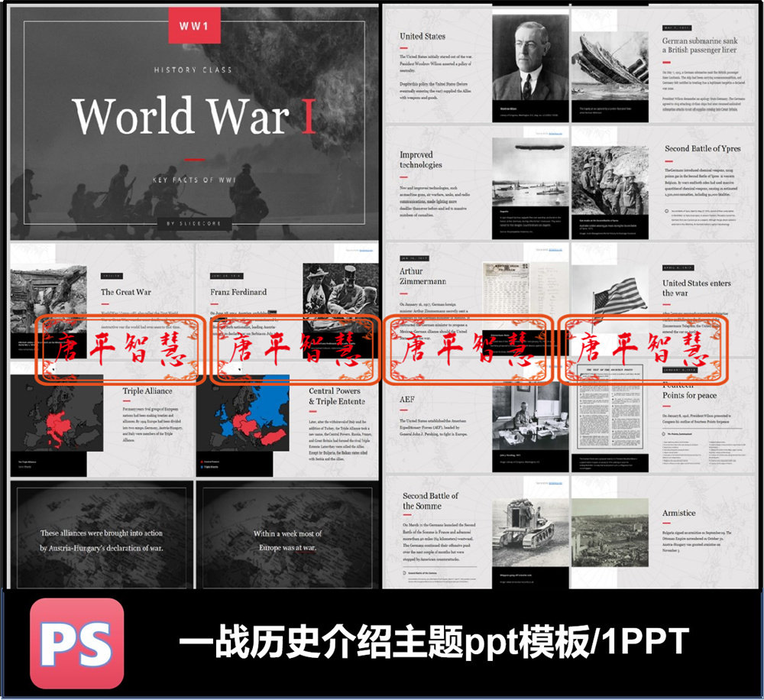This screenshot has width=764, height=700.
Task: Select the United States enters the war heading
Action: tap(696, 288)
